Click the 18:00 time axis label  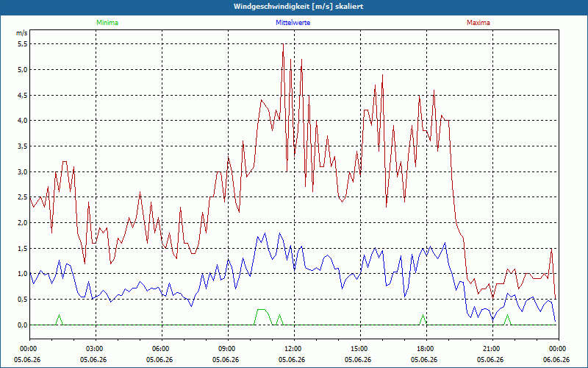pyautogui.click(x=426, y=349)
